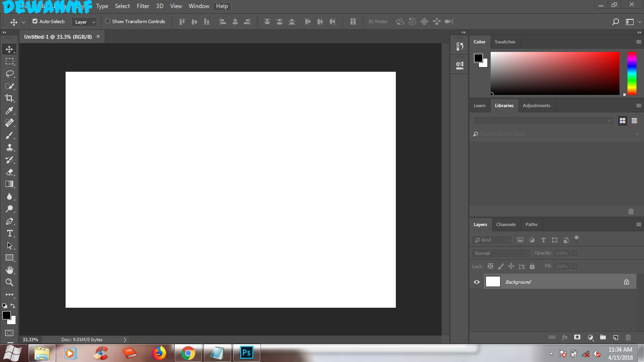644x362 pixels.
Task: Open the Adjustments panel tab
Action: pos(536,106)
